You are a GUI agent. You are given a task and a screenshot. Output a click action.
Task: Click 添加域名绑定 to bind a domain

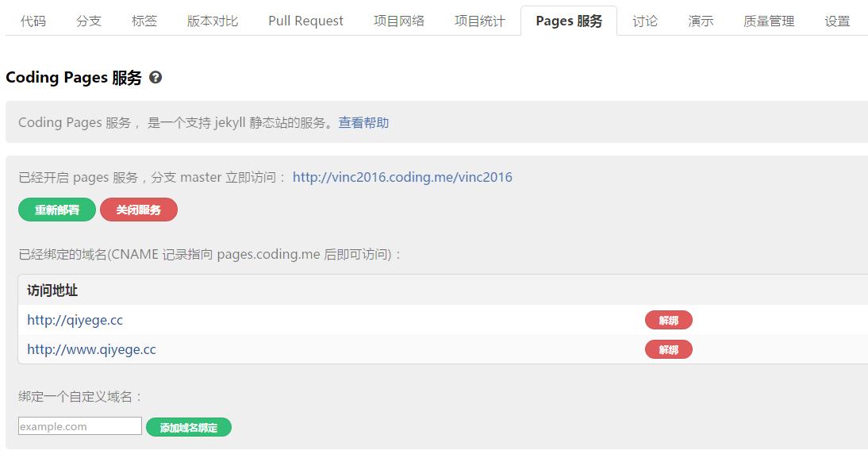[x=188, y=427]
